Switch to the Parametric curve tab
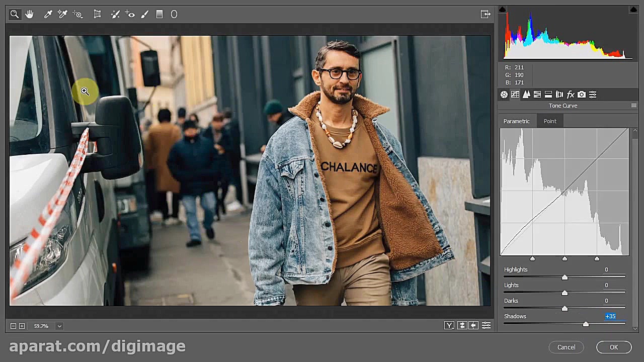Image resolution: width=644 pixels, height=362 pixels. coord(517,121)
